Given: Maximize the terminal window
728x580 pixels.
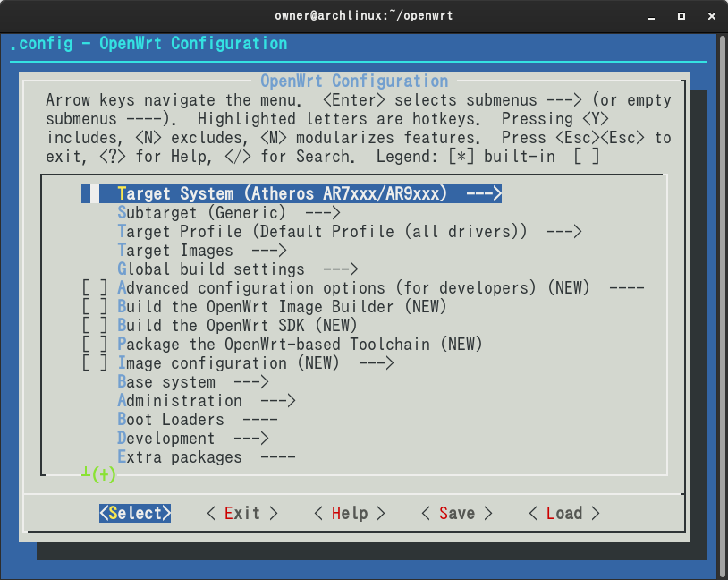Looking at the screenshot, I should [x=681, y=16].
